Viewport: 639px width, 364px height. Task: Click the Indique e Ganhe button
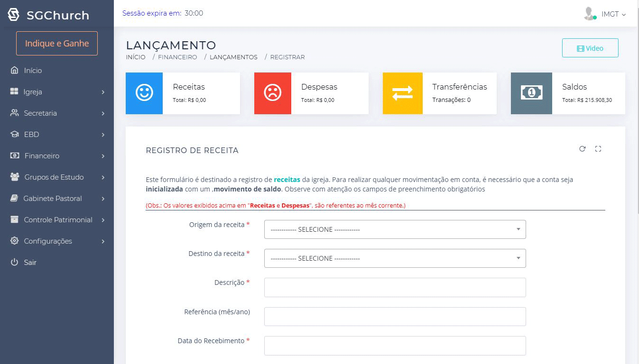tap(57, 43)
